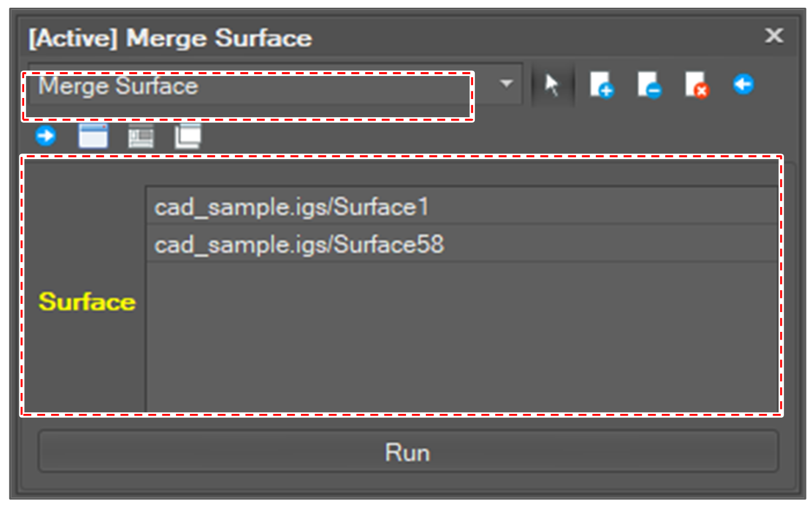
Task: Activate the arrow selection pointer tool
Action: click(552, 85)
